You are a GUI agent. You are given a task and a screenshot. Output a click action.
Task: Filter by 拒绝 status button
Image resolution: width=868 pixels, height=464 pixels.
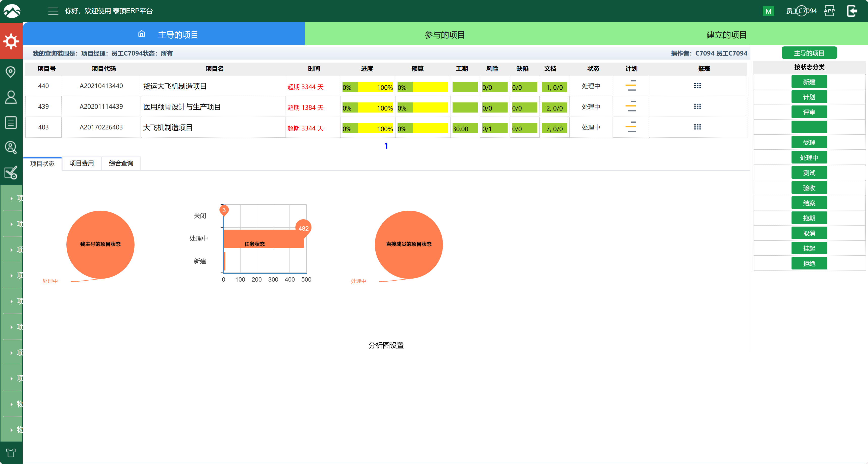809,264
